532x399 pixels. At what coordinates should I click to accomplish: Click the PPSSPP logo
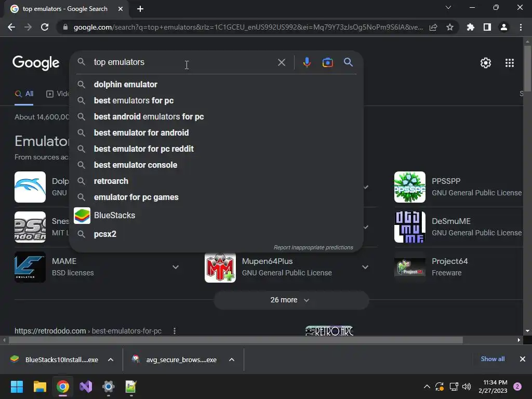410,187
